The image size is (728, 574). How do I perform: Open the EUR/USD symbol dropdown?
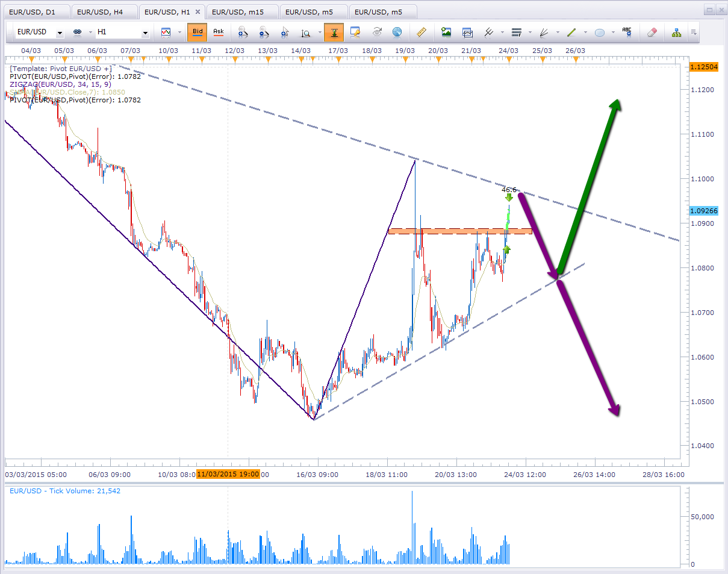click(x=60, y=33)
